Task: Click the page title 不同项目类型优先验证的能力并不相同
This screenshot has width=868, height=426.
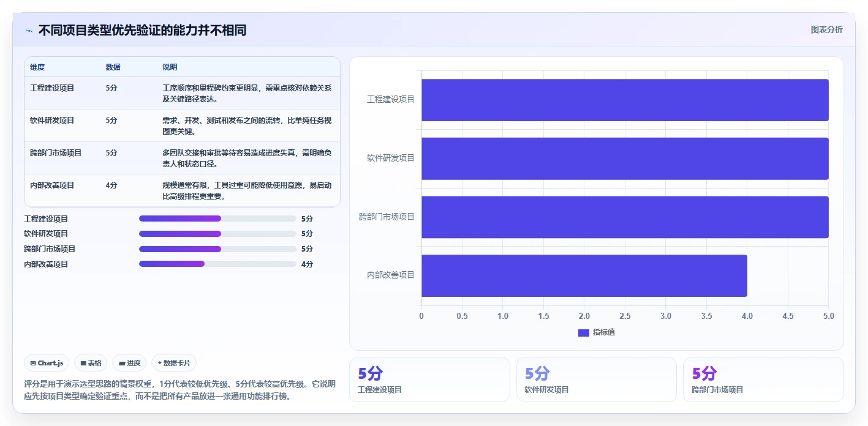Action: click(x=142, y=31)
